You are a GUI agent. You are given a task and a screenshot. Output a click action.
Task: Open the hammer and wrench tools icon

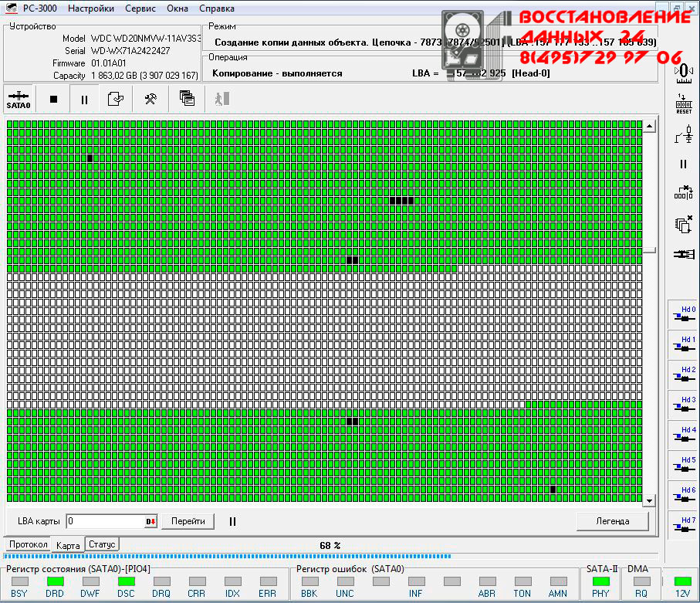click(x=151, y=100)
